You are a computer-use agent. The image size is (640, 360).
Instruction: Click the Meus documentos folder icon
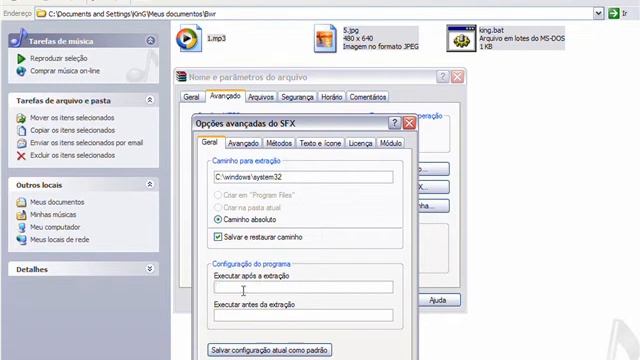tap(21, 202)
